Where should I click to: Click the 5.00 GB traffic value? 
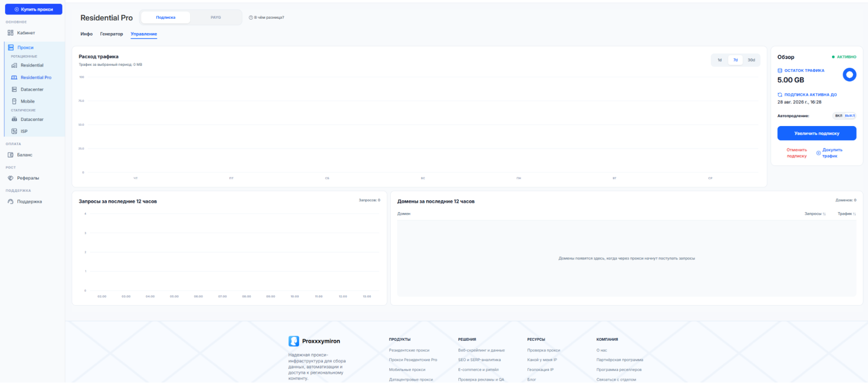791,80
